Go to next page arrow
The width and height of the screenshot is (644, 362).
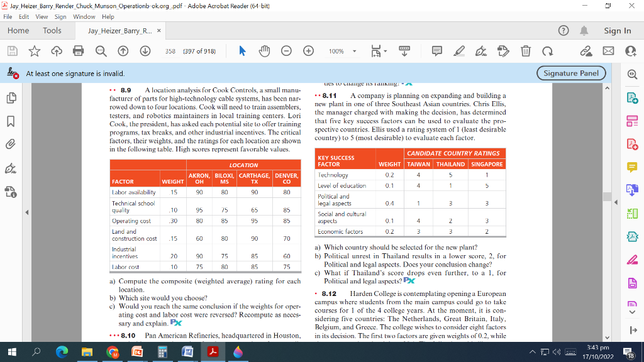(x=145, y=51)
